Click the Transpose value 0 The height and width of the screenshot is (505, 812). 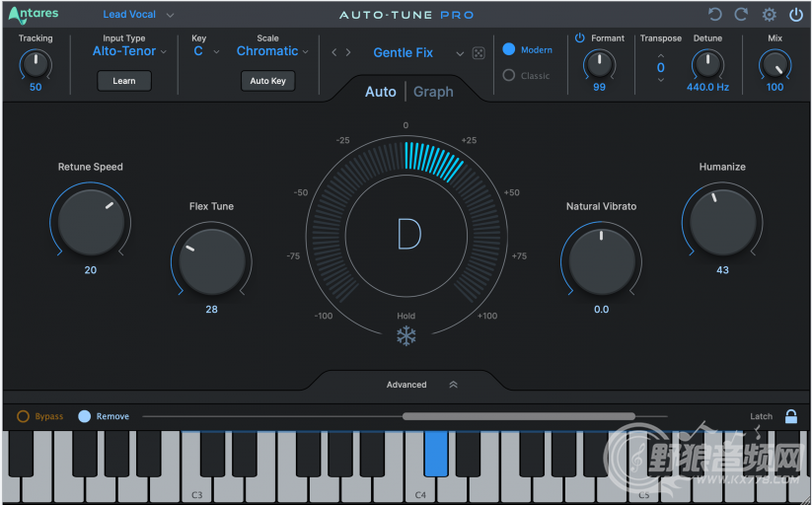coord(660,67)
